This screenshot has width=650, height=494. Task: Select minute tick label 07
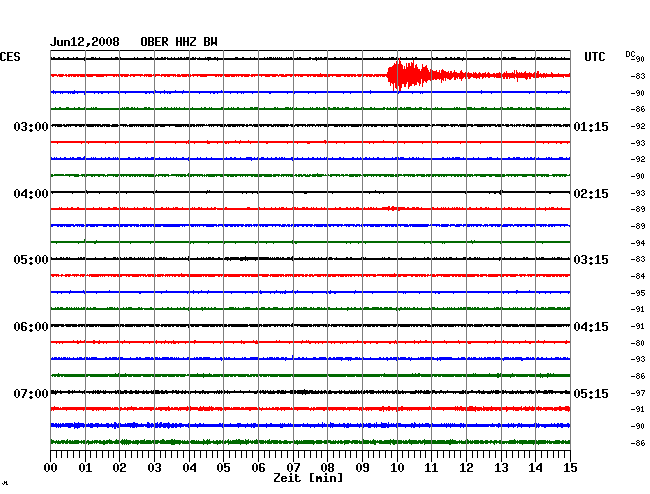click(x=293, y=468)
